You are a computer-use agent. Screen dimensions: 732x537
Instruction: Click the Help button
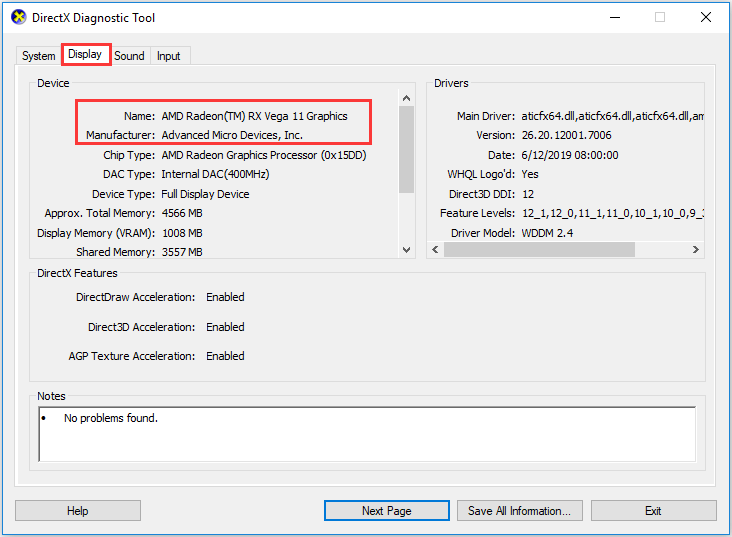pyautogui.click(x=77, y=511)
